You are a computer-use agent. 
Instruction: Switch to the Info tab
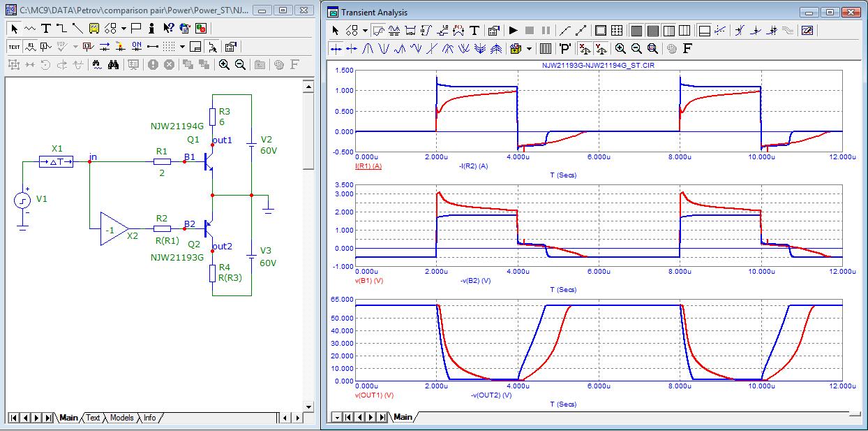(149, 418)
